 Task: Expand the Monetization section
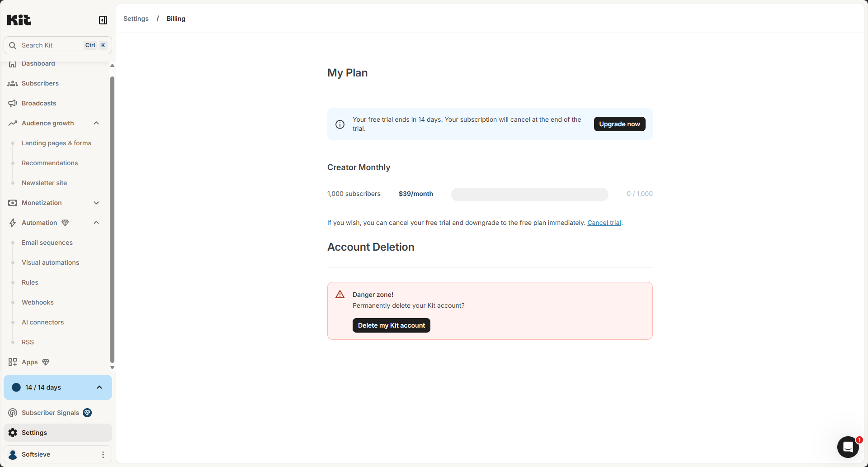96,203
